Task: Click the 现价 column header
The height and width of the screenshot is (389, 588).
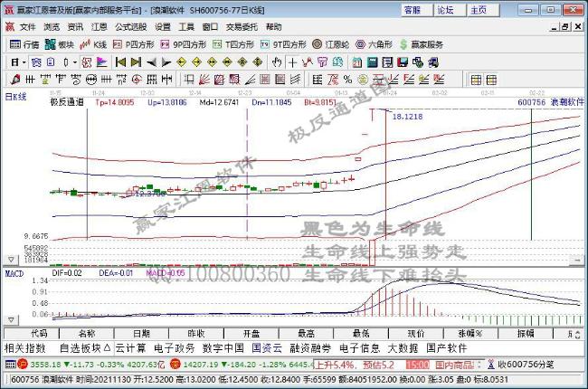Action: (416, 334)
